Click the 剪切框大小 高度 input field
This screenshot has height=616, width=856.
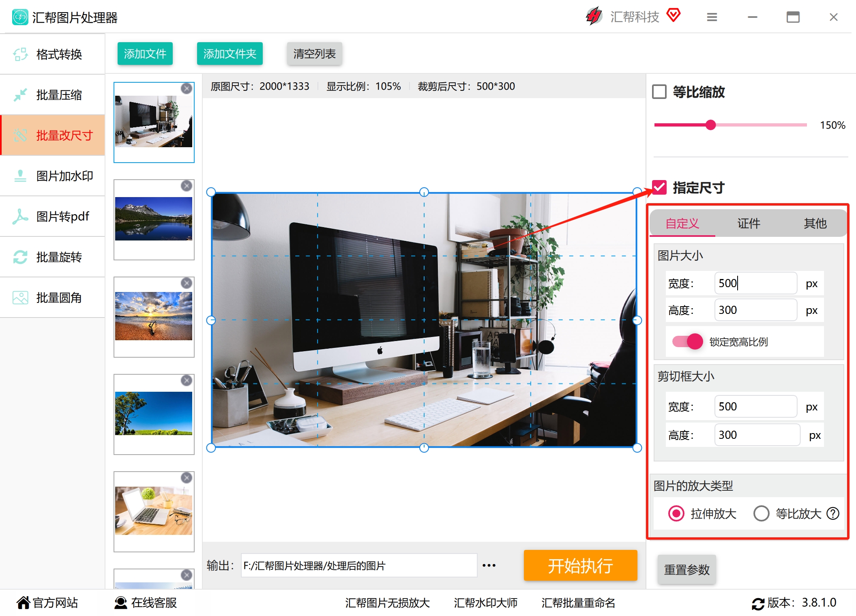[x=757, y=435]
